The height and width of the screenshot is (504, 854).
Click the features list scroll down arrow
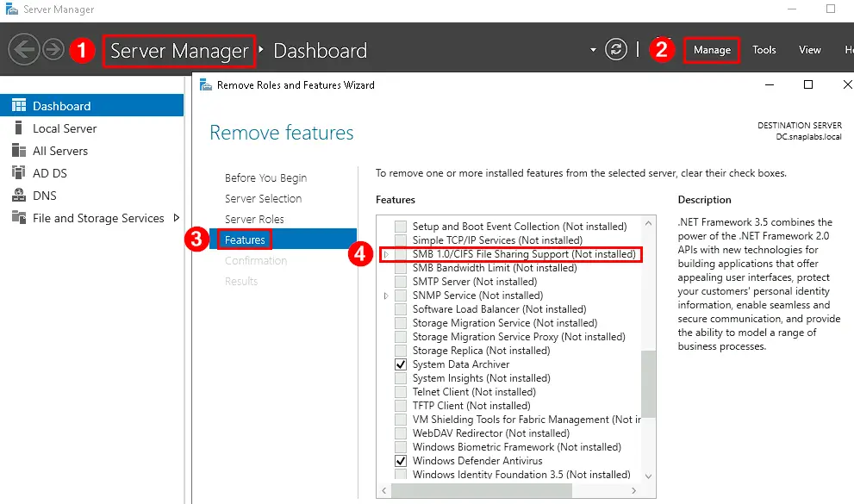[x=648, y=476]
